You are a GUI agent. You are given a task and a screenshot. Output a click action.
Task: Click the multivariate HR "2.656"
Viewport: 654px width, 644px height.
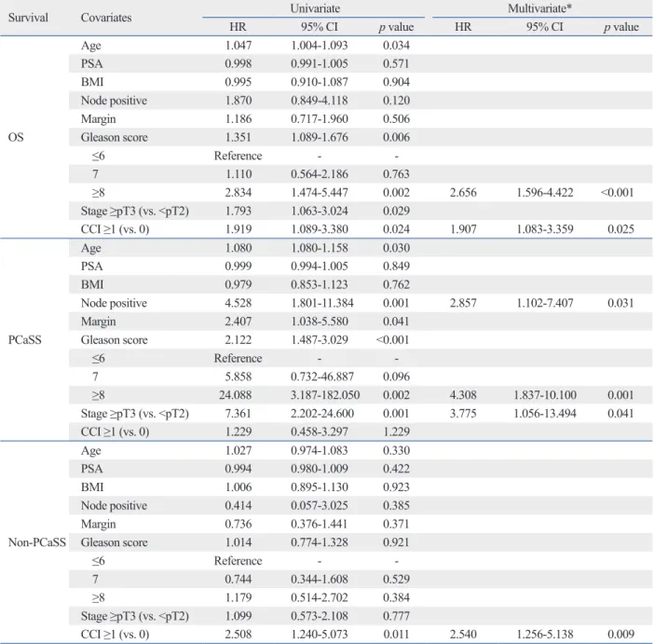[x=463, y=192]
